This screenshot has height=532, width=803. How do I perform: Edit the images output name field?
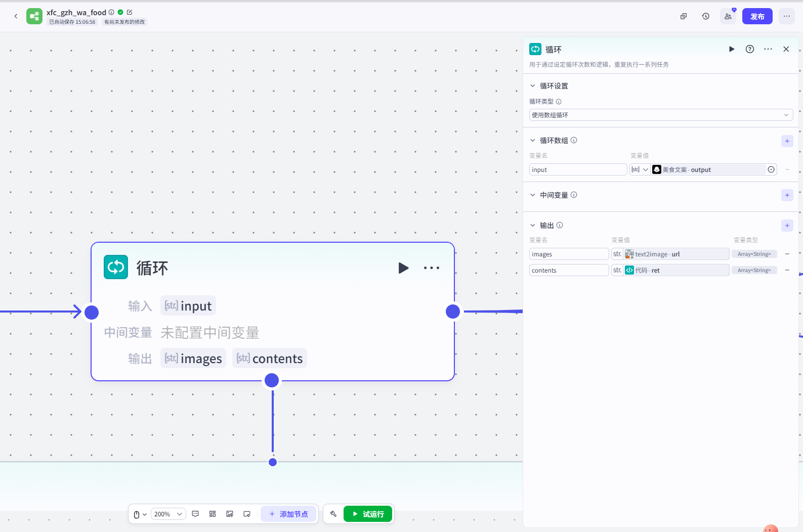click(x=569, y=254)
